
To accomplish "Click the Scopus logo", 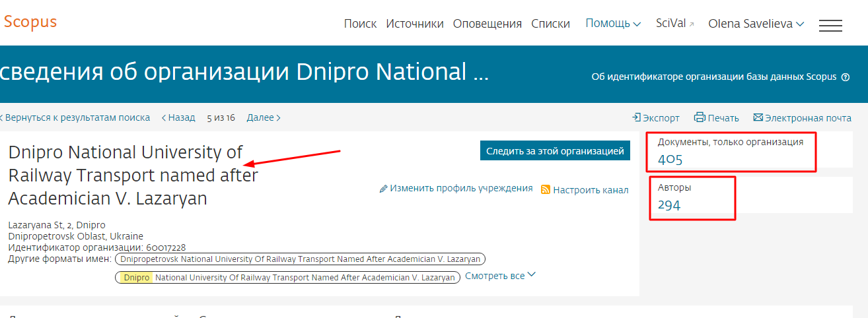I will click(30, 22).
